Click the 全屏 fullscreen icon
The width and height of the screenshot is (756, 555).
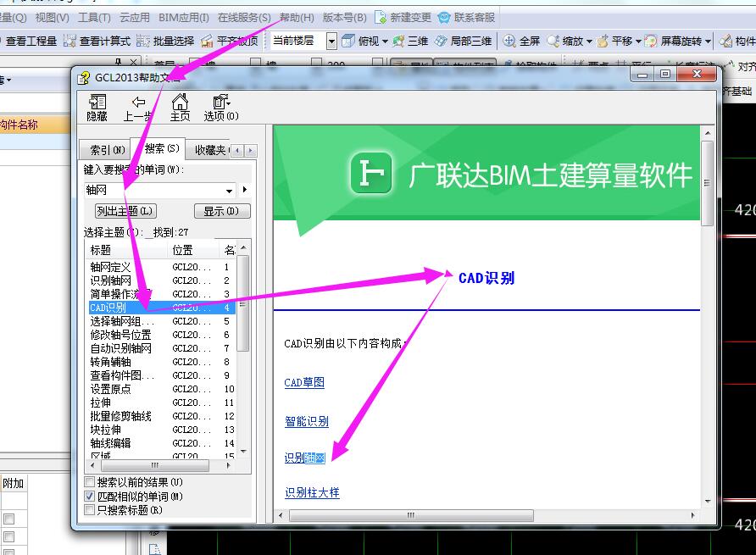[509, 41]
